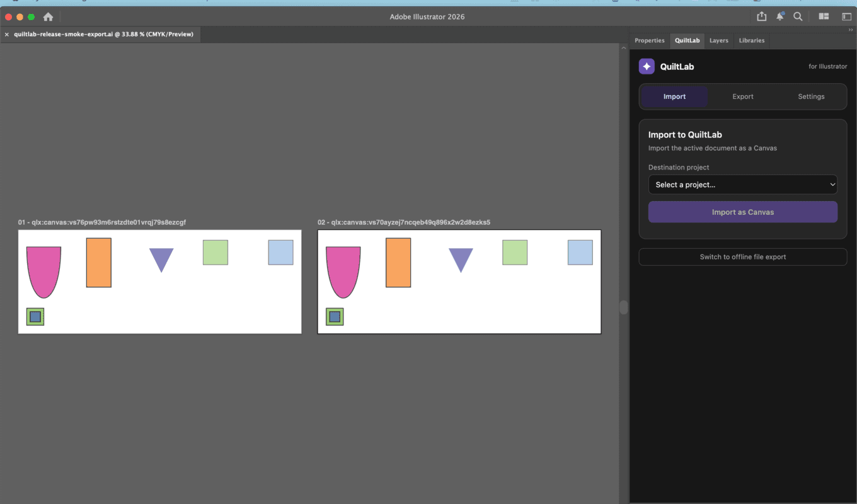This screenshot has height=504, width=857.
Task: Open the Share document icon
Action: pos(762,16)
